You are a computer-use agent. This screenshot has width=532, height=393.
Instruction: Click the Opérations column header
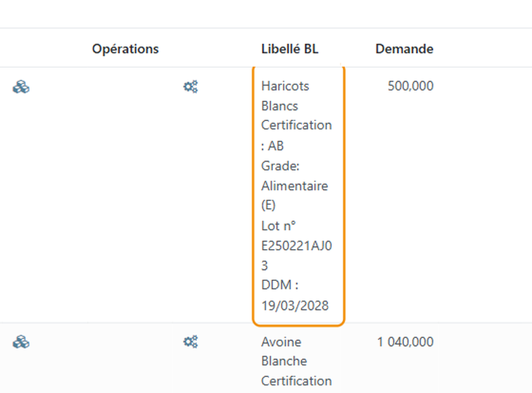pos(125,49)
